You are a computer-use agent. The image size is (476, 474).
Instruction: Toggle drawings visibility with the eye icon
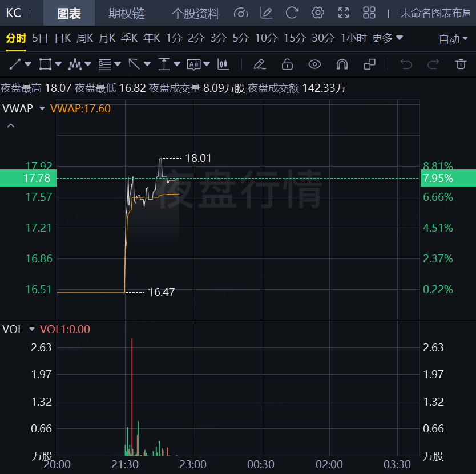[x=314, y=64]
